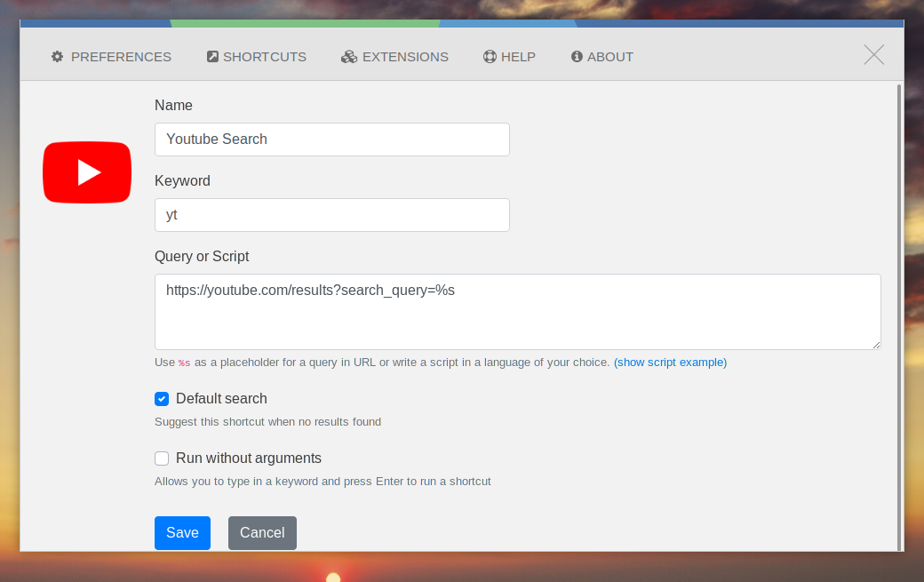This screenshot has width=924, height=582.
Task: Click the Help lifebuoy icon
Action: point(490,57)
